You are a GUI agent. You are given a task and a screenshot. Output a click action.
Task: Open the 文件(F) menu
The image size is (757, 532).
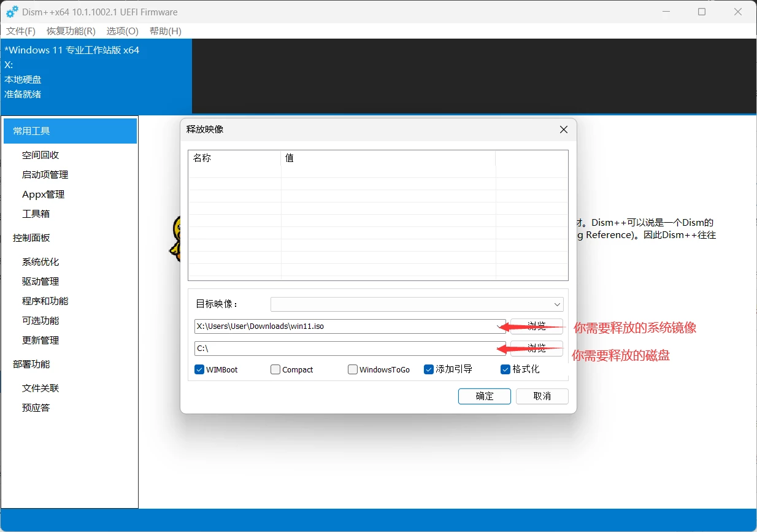coord(21,31)
